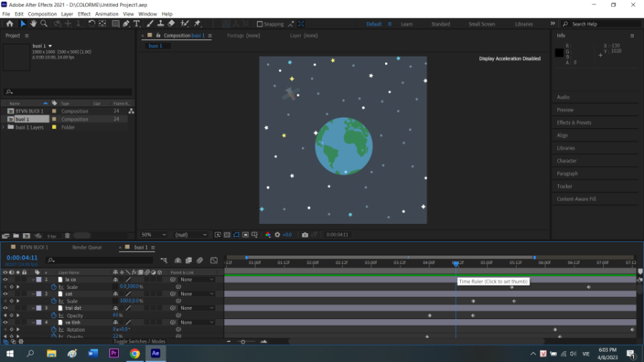Toggle the shy layers hide icon
Viewport: 644px width, 362px height.
pos(178,260)
